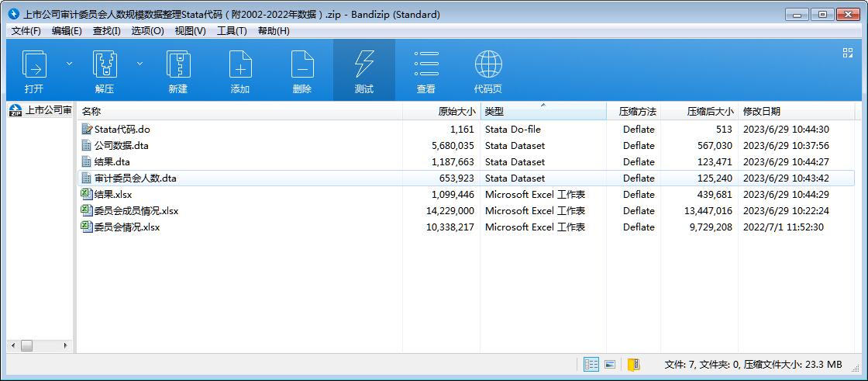Select the file 结果.dta
This screenshot has height=381, width=868.
(112, 162)
